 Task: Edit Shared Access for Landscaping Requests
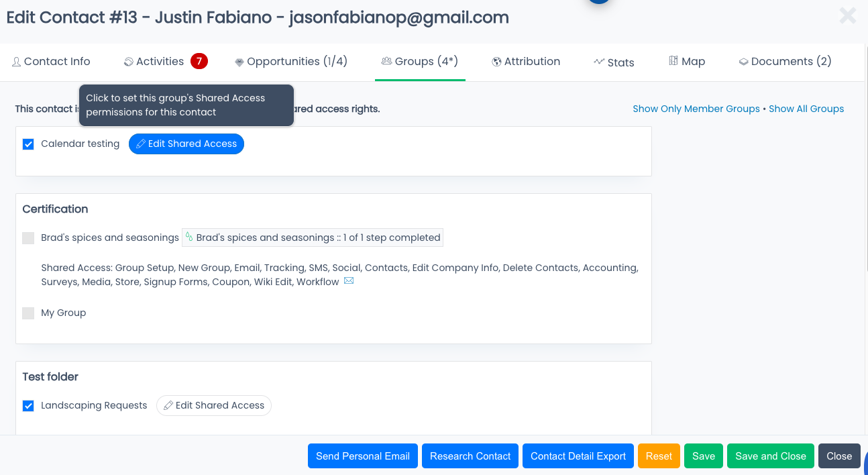214,405
